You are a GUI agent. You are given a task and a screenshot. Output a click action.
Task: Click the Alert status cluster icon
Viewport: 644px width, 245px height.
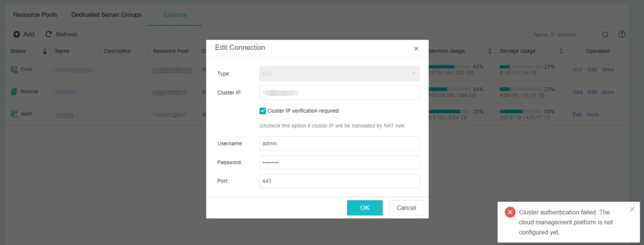(x=14, y=114)
